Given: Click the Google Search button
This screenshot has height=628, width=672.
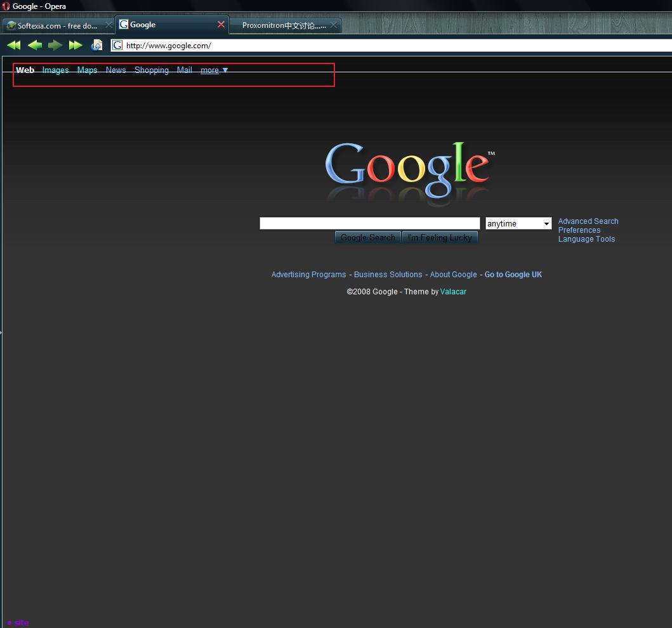Looking at the screenshot, I should 367,237.
